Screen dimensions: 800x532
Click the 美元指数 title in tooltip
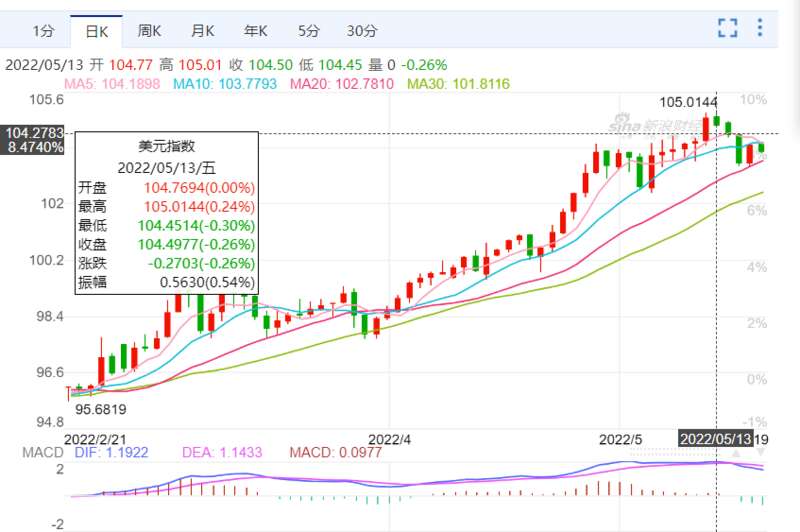[x=166, y=146]
